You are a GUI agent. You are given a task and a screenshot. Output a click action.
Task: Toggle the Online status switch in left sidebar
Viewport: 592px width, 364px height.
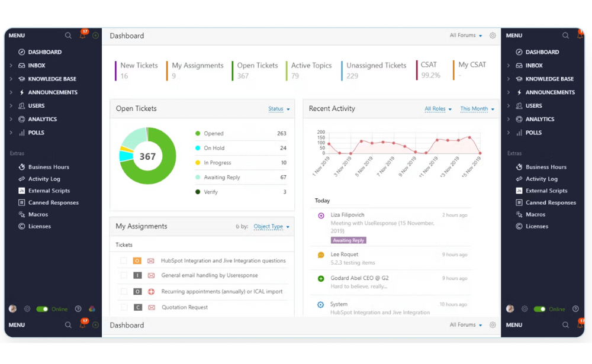coord(42,309)
